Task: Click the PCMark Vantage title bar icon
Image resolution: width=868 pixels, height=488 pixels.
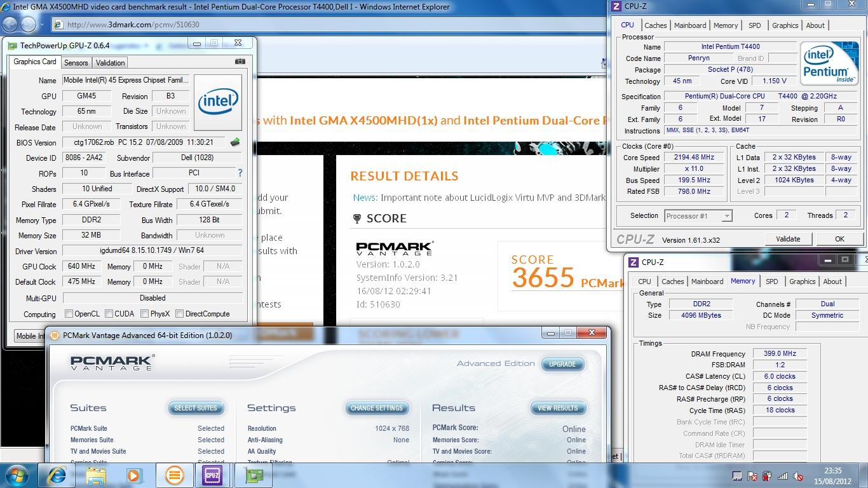Action: 55,335
